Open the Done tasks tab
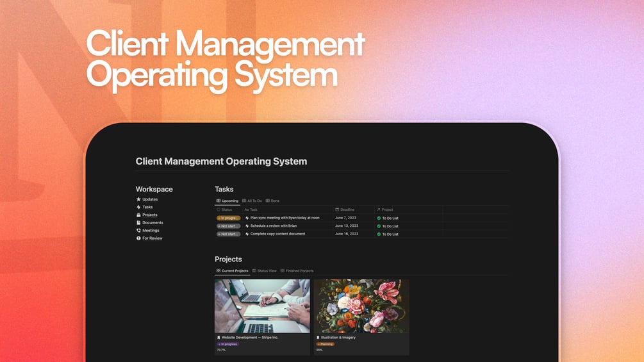This screenshot has height=362, width=644. coord(272,201)
